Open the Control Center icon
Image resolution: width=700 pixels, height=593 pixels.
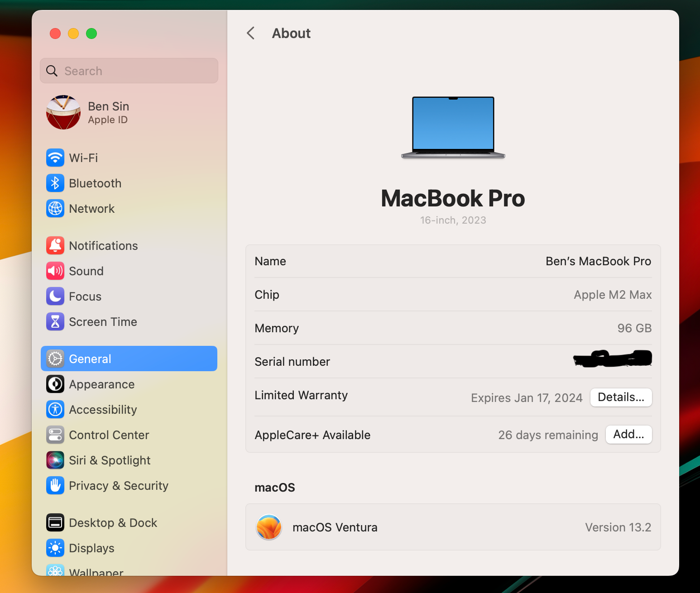click(x=55, y=435)
